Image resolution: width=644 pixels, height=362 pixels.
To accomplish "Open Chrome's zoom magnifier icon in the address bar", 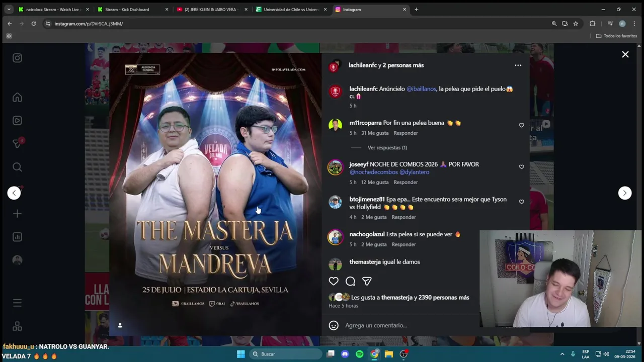I will click(554, 24).
